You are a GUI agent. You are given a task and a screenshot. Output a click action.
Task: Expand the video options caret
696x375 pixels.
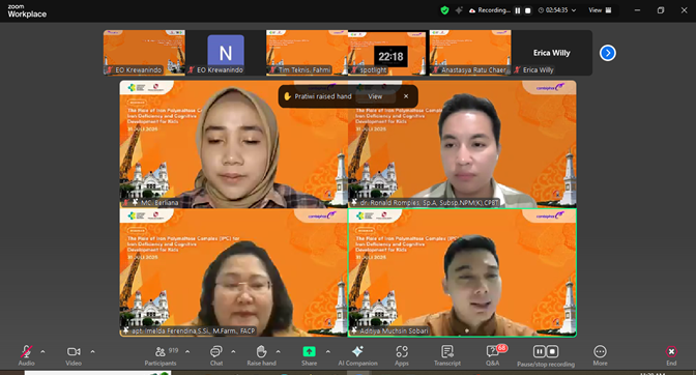tap(92, 351)
